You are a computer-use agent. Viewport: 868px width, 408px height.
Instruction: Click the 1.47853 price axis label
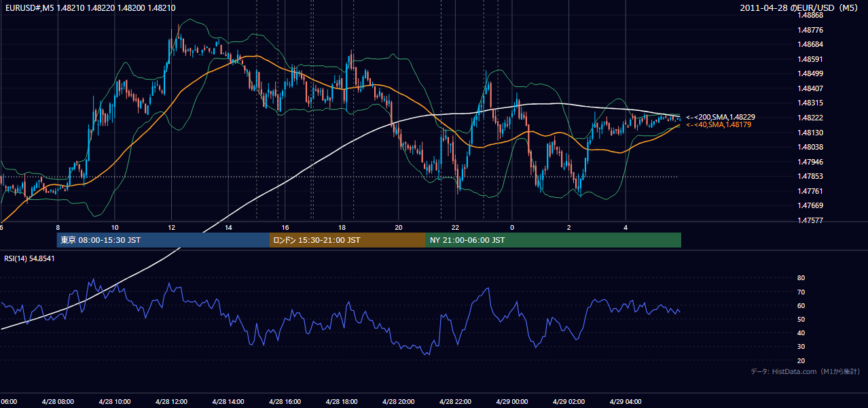[x=810, y=176]
